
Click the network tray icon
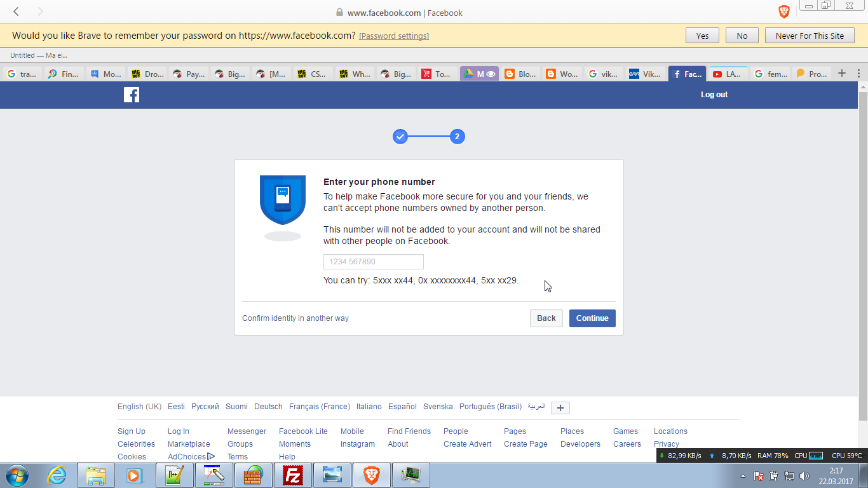click(x=789, y=476)
